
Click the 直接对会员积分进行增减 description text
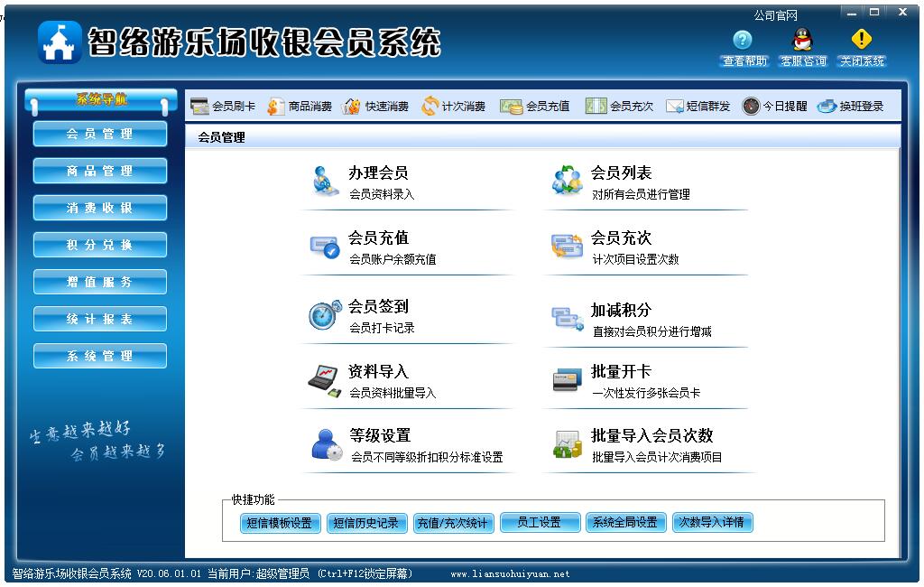652,331
